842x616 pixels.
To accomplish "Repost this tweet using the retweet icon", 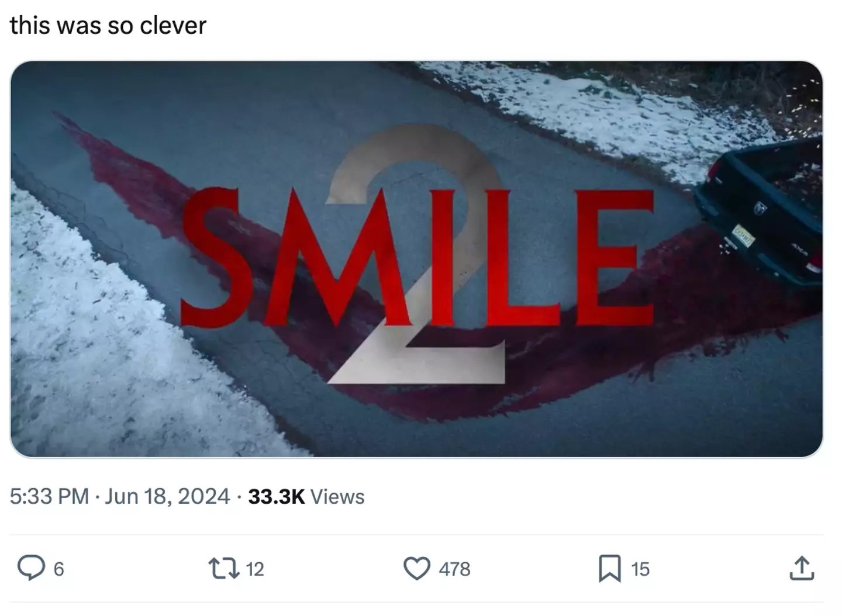I will (x=224, y=568).
